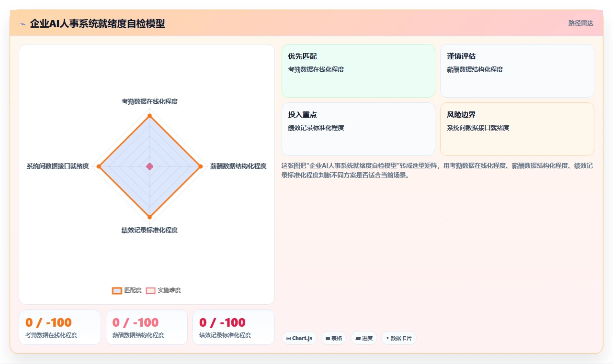Open the 谨慎评估 card
The height and width of the screenshot is (364, 613).
(x=517, y=71)
